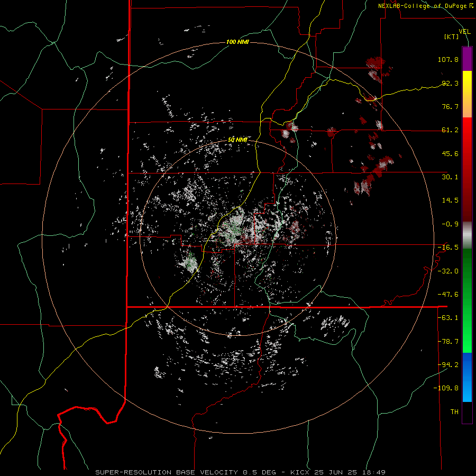This screenshot has width=476, height=476.
Task: Pick the gray near-zero color bar segment
Action: [467, 235]
